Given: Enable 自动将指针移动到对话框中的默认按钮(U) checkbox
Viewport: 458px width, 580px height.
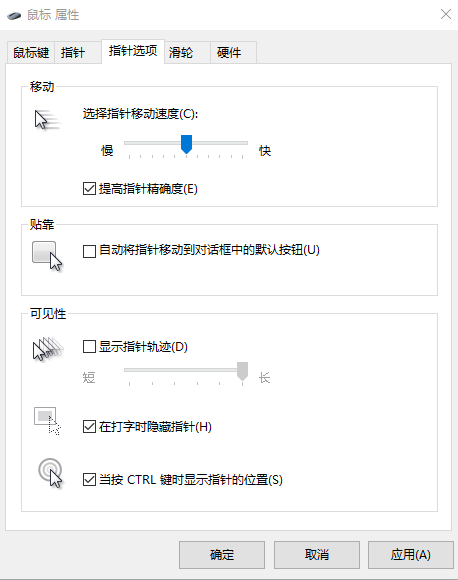Looking at the screenshot, I should [x=89, y=251].
